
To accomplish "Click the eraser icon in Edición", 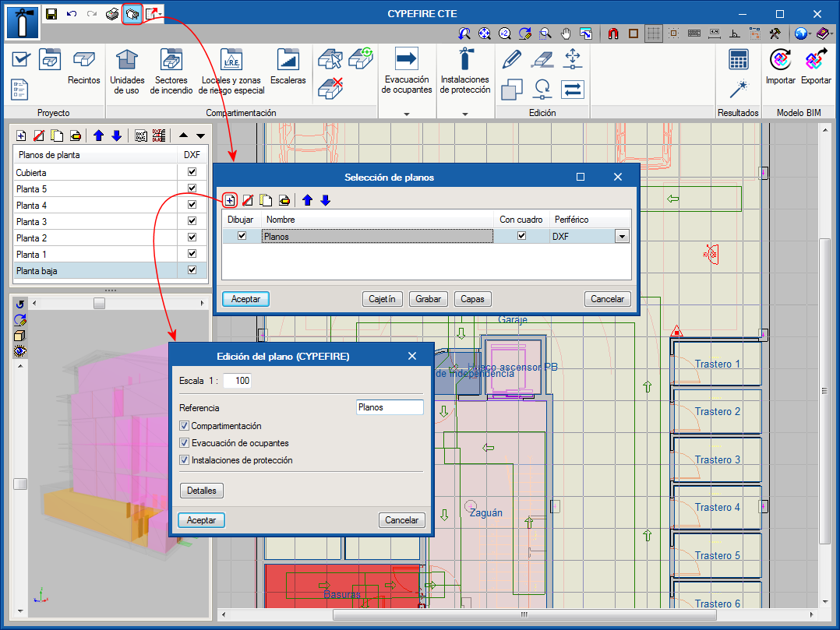I will (x=541, y=59).
